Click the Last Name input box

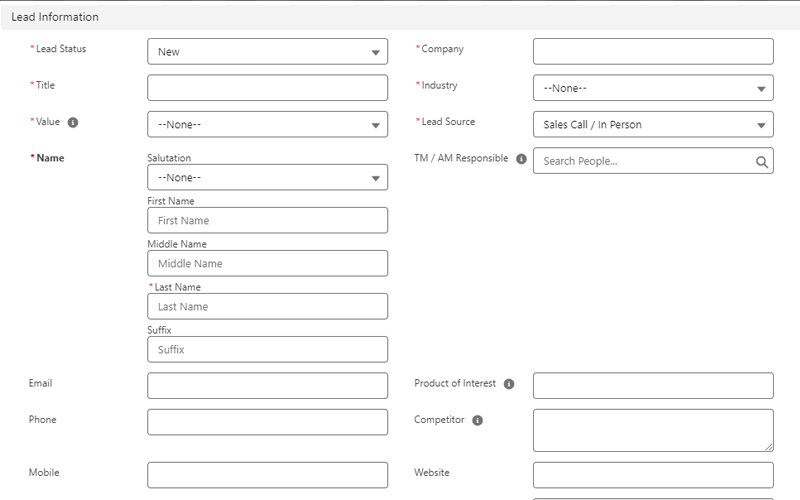pos(267,307)
